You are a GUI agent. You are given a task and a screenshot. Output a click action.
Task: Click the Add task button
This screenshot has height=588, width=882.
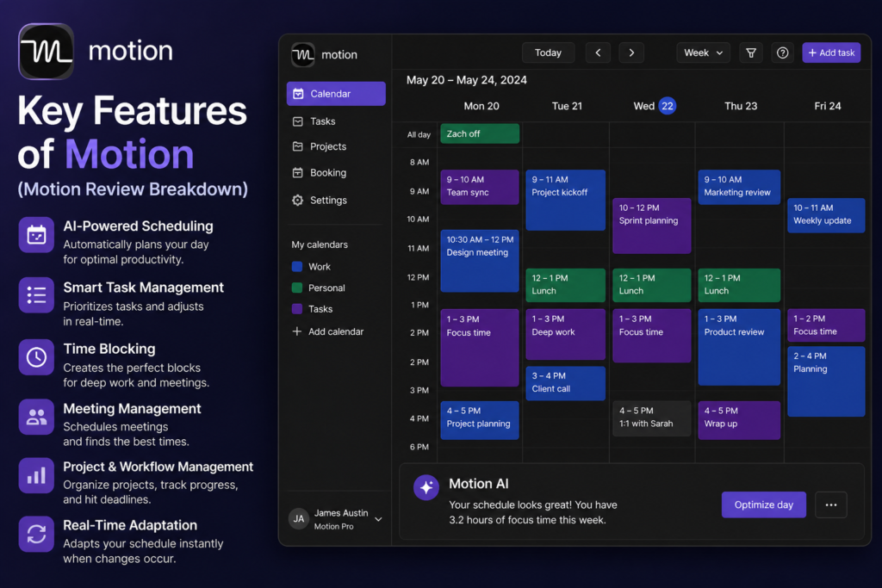coord(831,53)
